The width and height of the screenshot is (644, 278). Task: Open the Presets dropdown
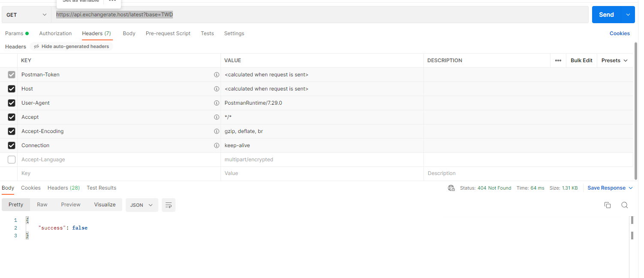pos(614,60)
